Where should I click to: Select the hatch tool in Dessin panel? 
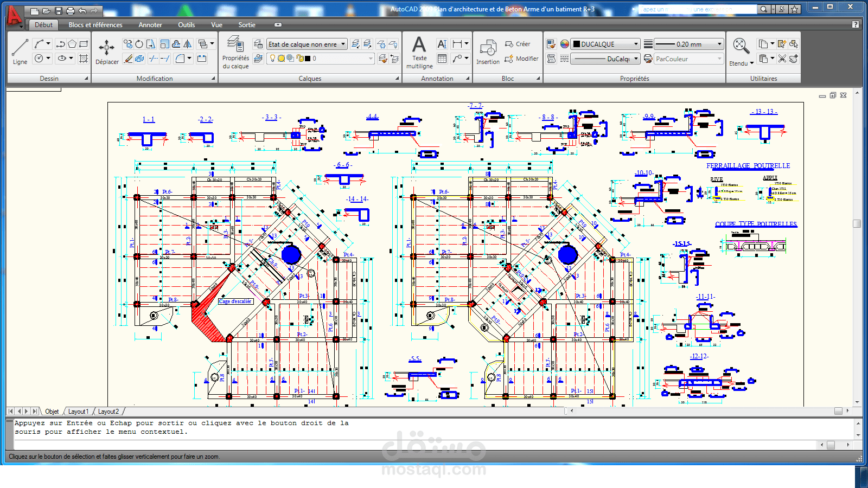pos(84,59)
